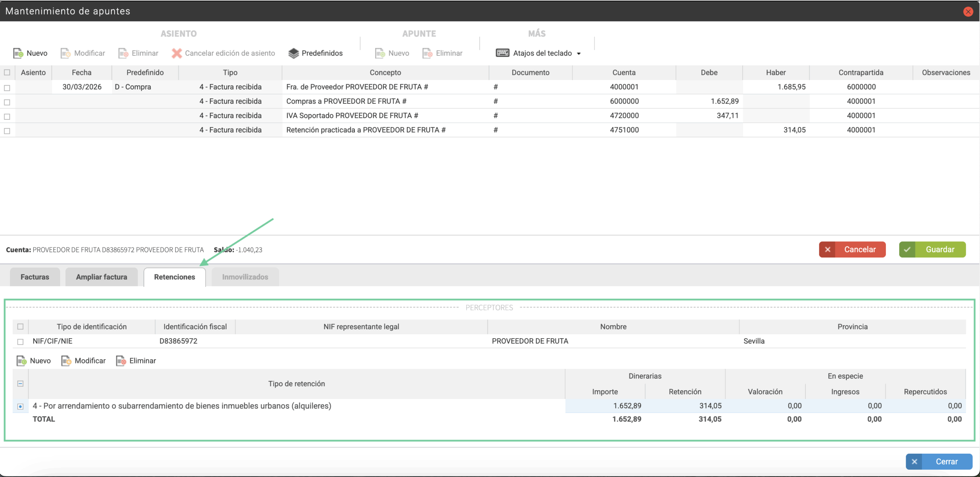
Task: Click the Modificar icon in the retenciones toolbar
Action: 66,361
